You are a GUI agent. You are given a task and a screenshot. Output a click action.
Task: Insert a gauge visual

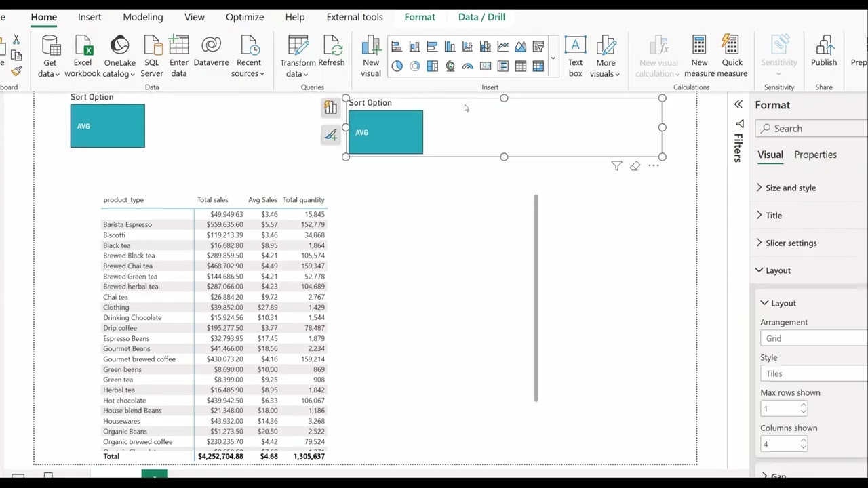[467, 66]
